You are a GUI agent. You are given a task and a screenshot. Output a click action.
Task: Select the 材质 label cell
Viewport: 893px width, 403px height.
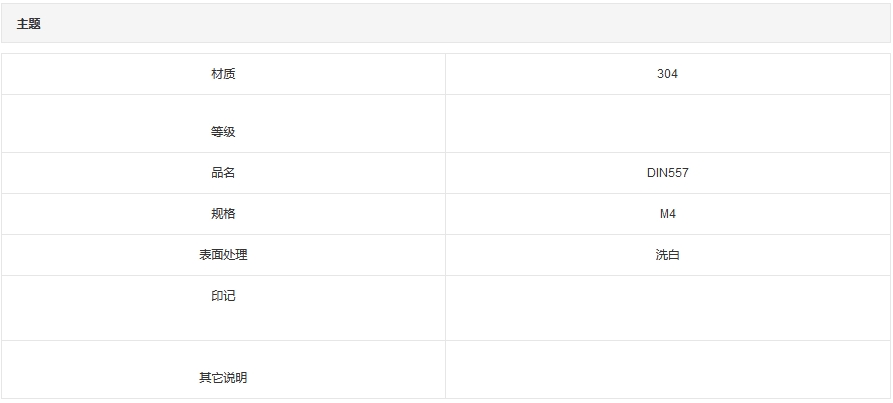coord(223,74)
